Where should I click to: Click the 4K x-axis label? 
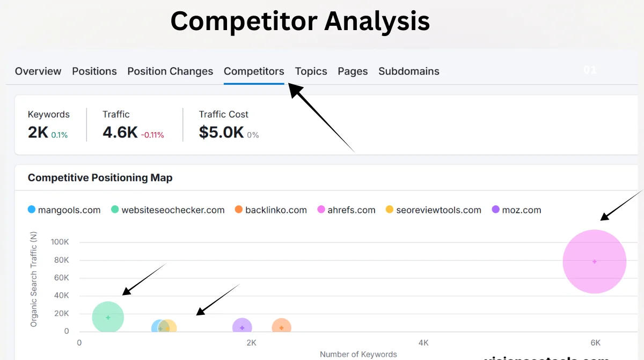click(x=423, y=342)
